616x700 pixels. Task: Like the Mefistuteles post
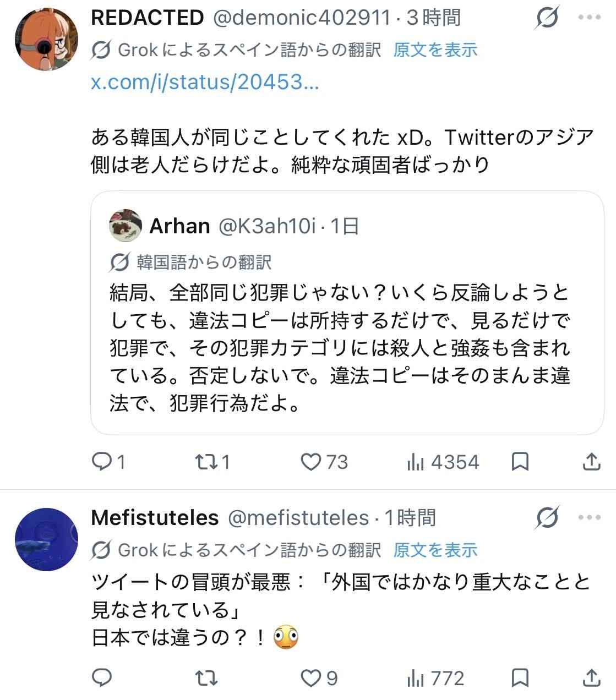311,678
